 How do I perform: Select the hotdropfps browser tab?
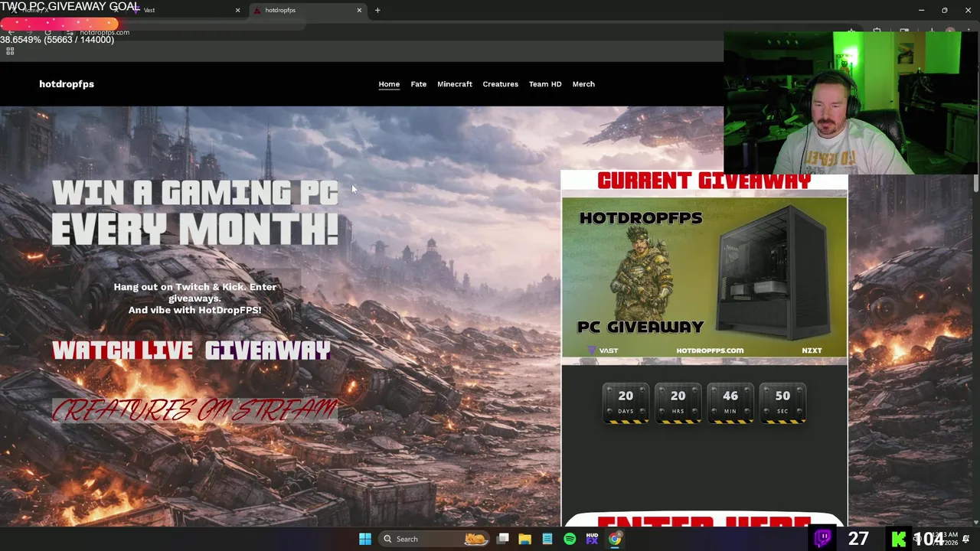point(306,10)
